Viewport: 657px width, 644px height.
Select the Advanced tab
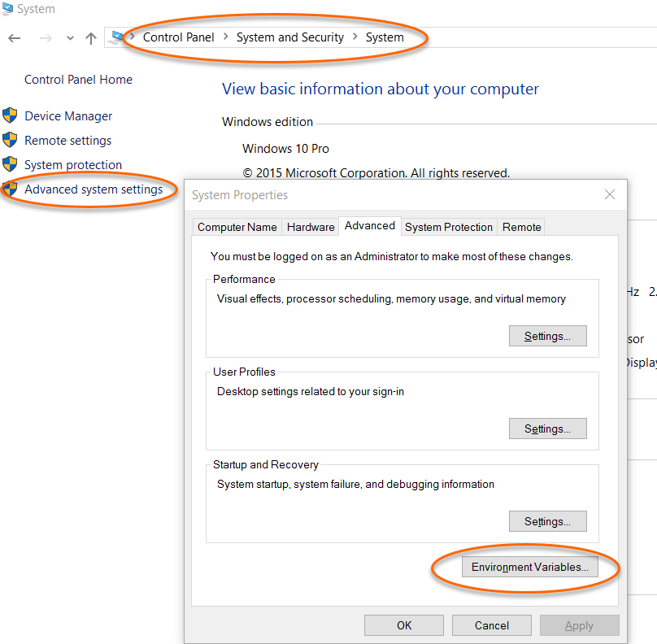369,226
